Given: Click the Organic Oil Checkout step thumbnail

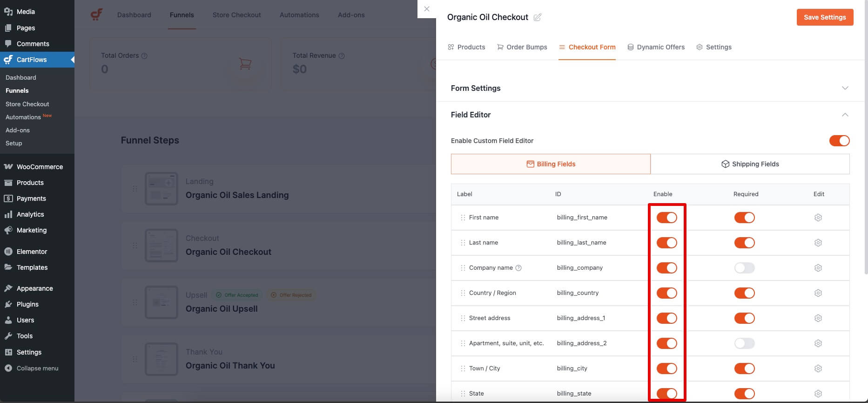Looking at the screenshot, I should (161, 246).
